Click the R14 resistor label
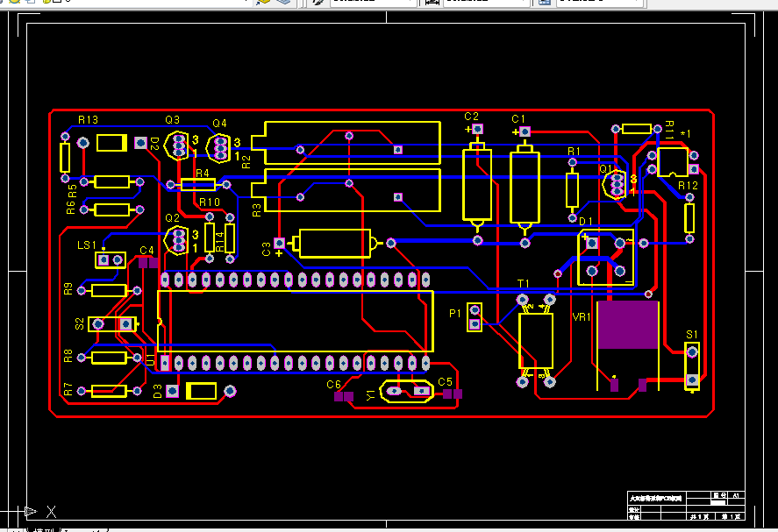This screenshot has height=532, width=778. [x=220, y=241]
